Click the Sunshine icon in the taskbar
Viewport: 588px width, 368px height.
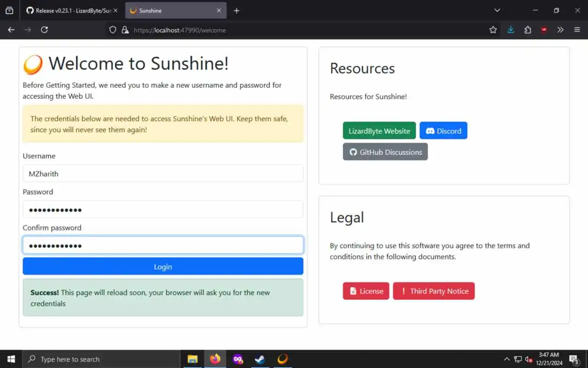coord(283,359)
